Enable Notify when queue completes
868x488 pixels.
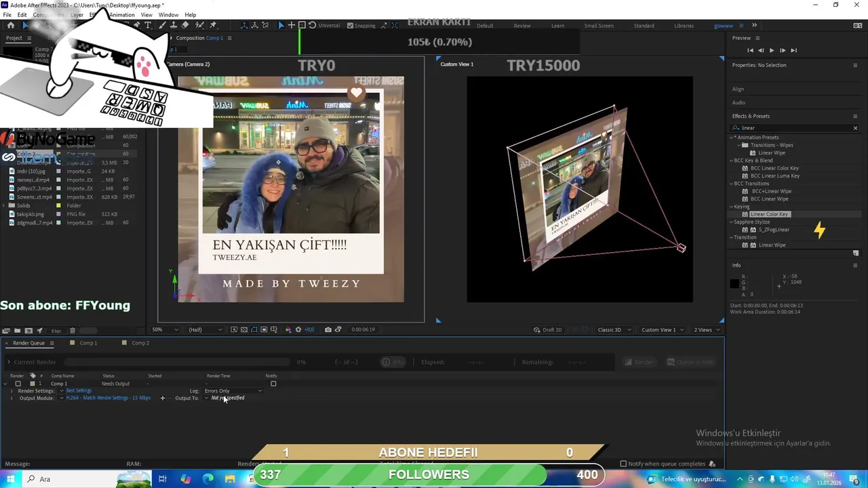click(623, 464)
